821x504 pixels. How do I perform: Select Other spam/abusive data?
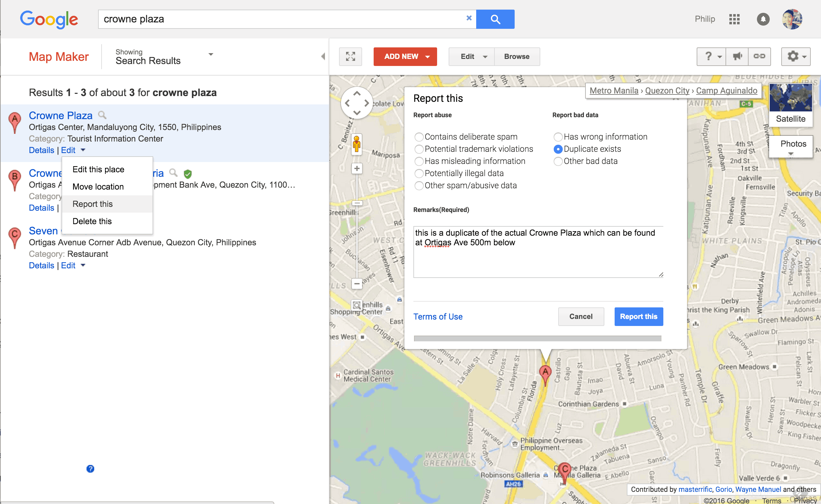[419, 186]
